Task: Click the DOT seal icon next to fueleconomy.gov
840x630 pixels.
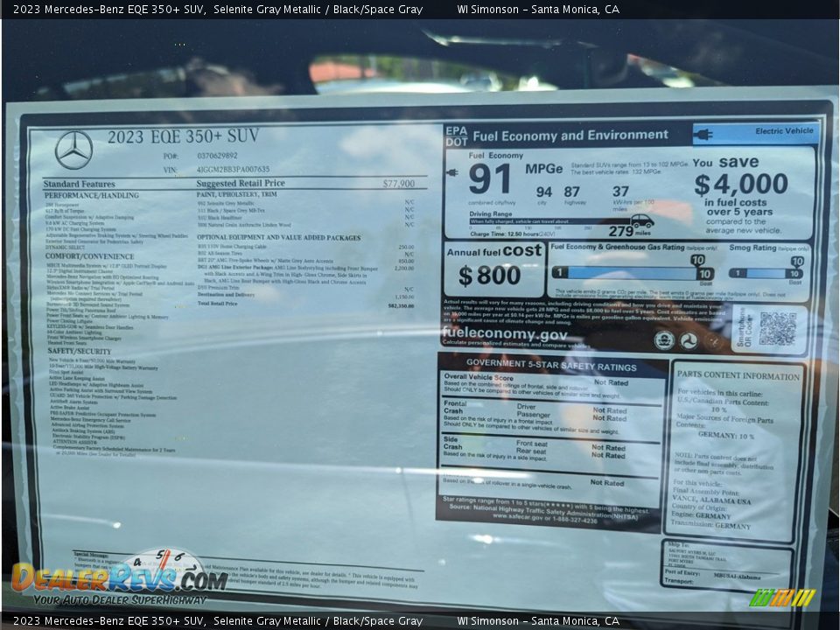Action: (689, 340)
